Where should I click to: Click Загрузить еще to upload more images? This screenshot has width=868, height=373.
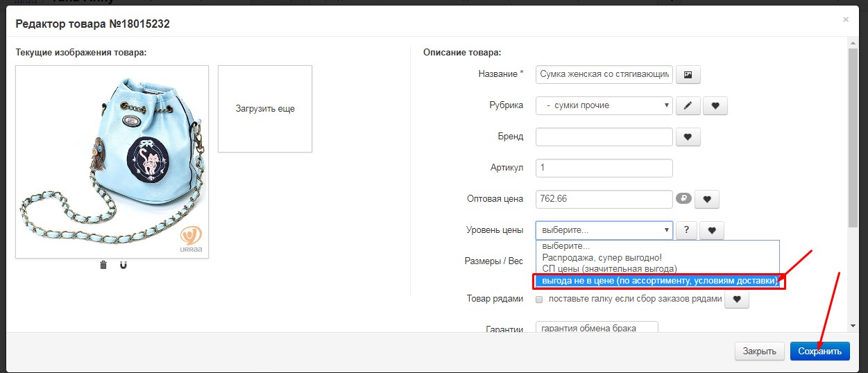[265, 109]
